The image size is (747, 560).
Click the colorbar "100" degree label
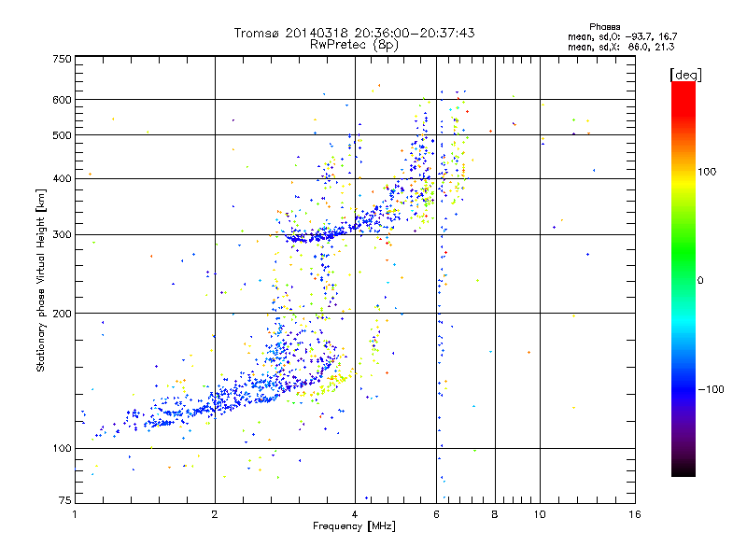point(707,172)
